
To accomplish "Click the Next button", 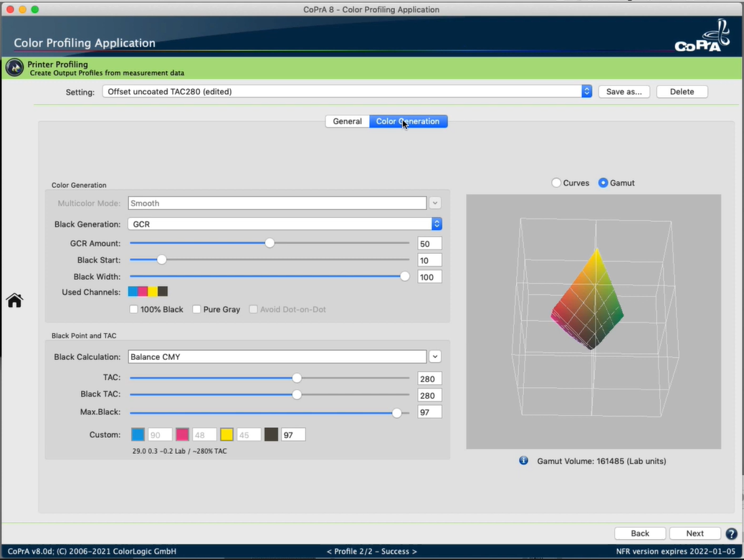I will pyautogui.click(x=695, y=533).
